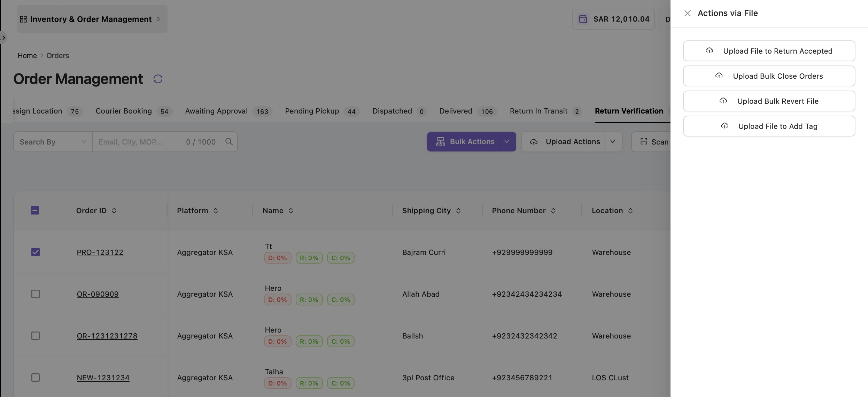Check the OR-090909 row checkbox

(x=36, y=294)
